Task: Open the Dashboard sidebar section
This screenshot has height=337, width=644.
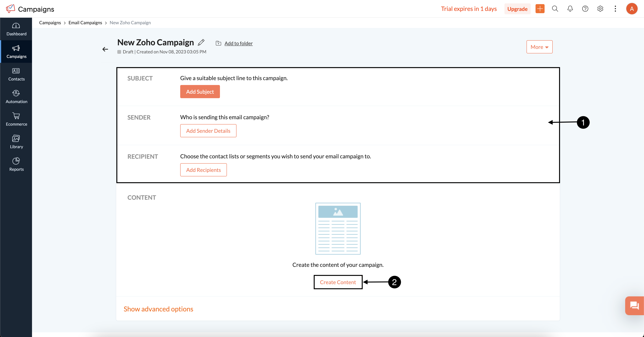Action: coord(16,29)
